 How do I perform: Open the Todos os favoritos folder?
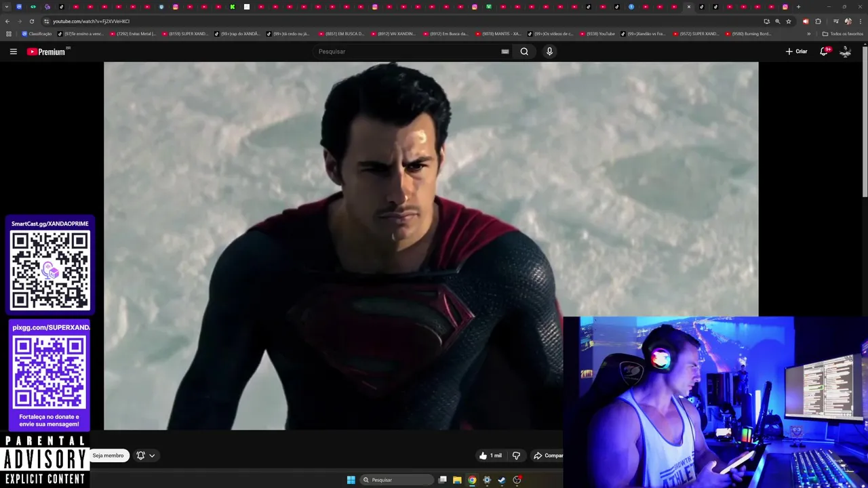(x=842, y=34)
